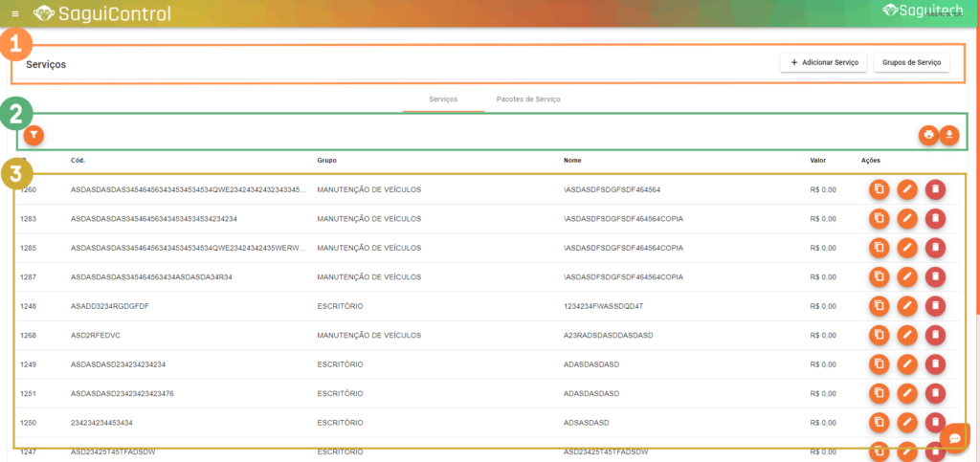Delete service row 1285
The width and height of the screenshot is (980, 462).
pyautogui.click(x=935, y=248)
